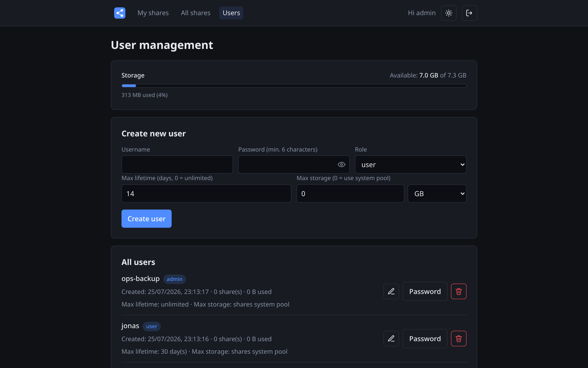
Task: Click the Max storage value field
Action: (x=350, y=194)
